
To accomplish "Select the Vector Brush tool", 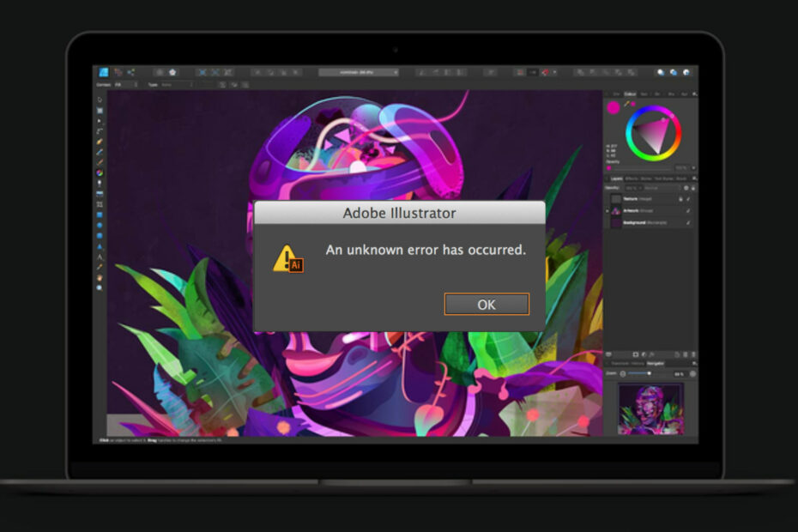I will point(100,162).
